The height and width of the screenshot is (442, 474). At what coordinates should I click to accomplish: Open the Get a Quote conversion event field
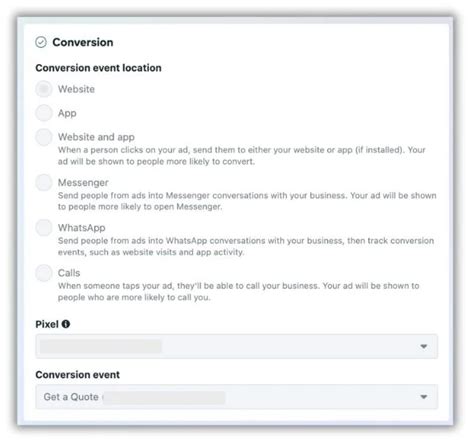237,397
